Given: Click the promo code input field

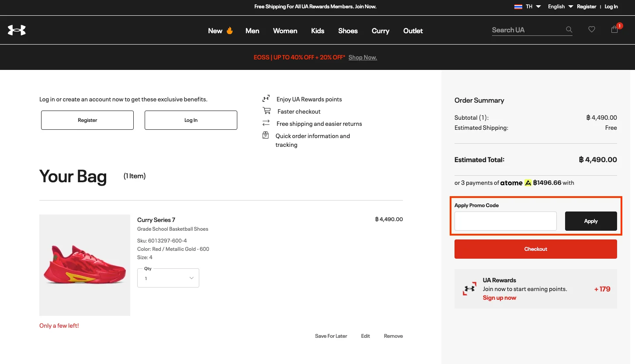Looking at the screenshot, I should (505, 221).
